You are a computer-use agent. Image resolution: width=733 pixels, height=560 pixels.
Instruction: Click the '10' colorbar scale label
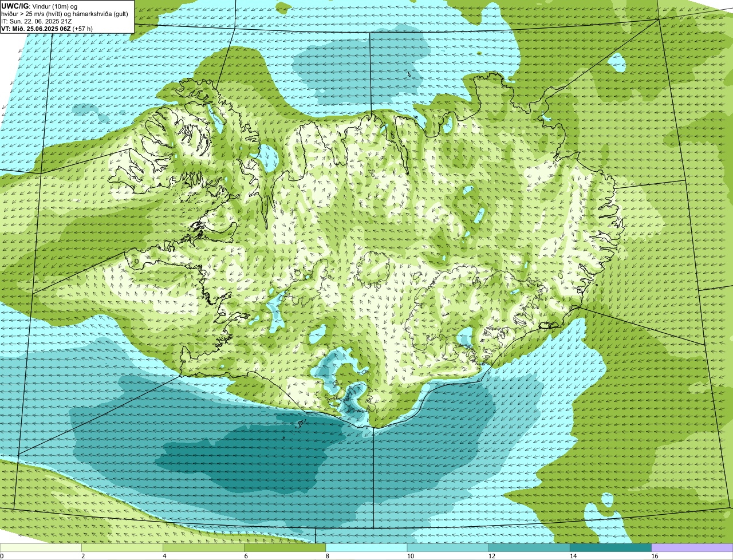[410, 556]
